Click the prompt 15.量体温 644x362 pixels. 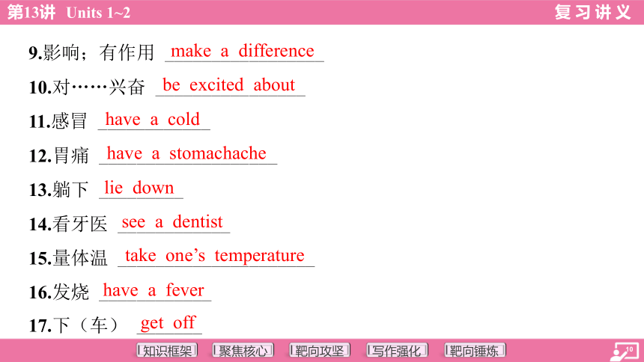click(x=67, y=258)
